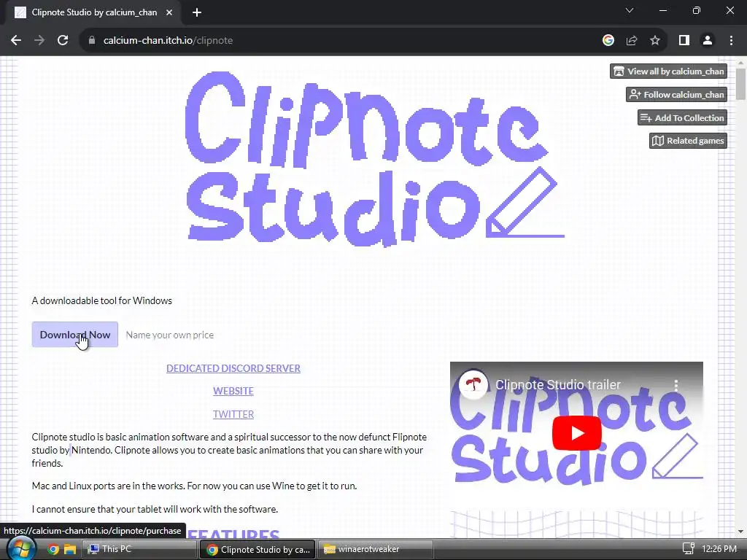Open File Explorer from taskbar quick launch
This screenshot has height=560, width=747.
[70, 549]
